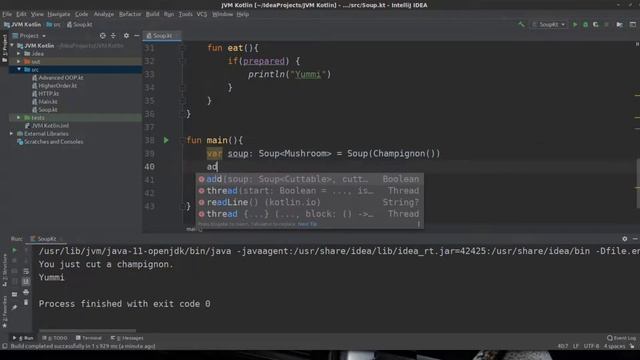Screen dimensions: 640x360
Task: Toggle the Structure side tool window tab
Action: (x=4, y=270)
